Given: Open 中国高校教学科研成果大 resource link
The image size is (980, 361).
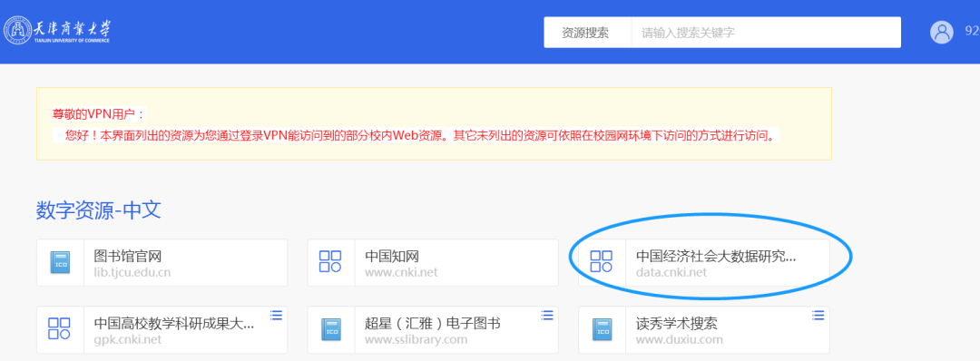Looking at the screenshot, I should (x=174, y=324).
